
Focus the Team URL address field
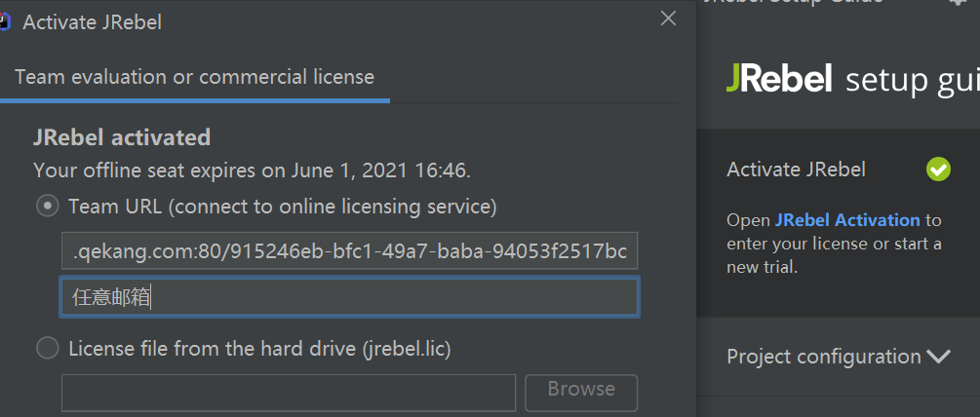click(x=349, y=251)
